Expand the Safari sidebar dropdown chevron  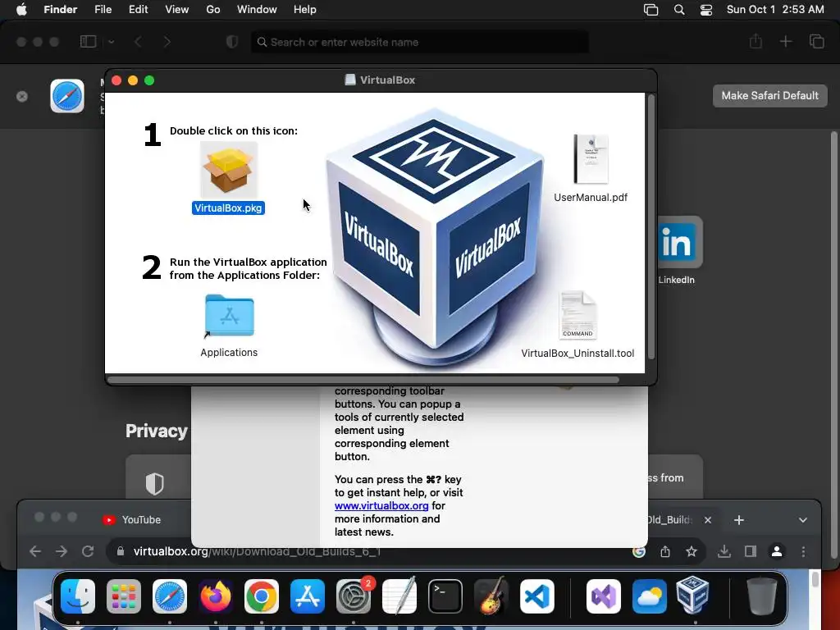[111, 42]
